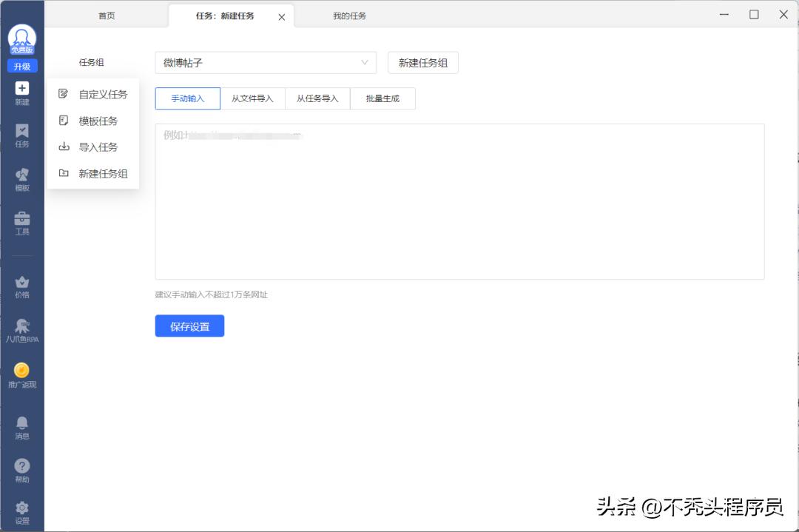The width and height of the screenshot is (799, 532).
Task: Open the 任务 sidebar icon
Action: pos(22,133)
